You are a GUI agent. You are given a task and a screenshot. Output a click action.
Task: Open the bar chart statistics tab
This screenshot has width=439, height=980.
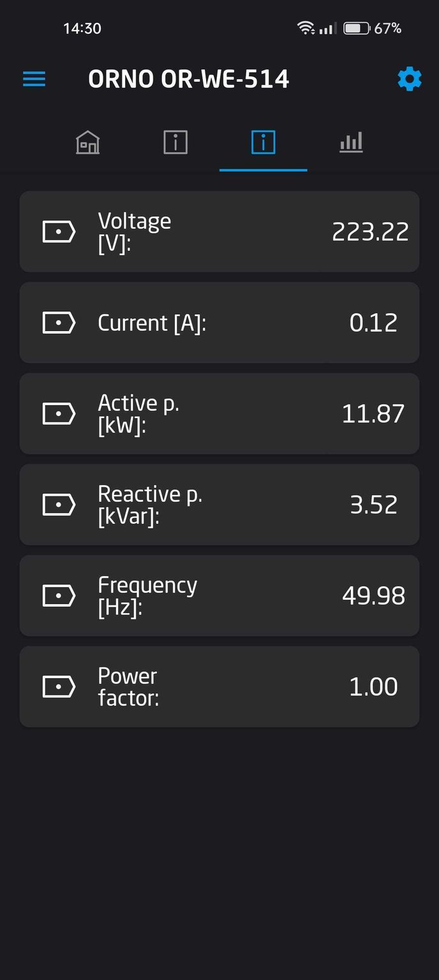click(x=351, y=142)
